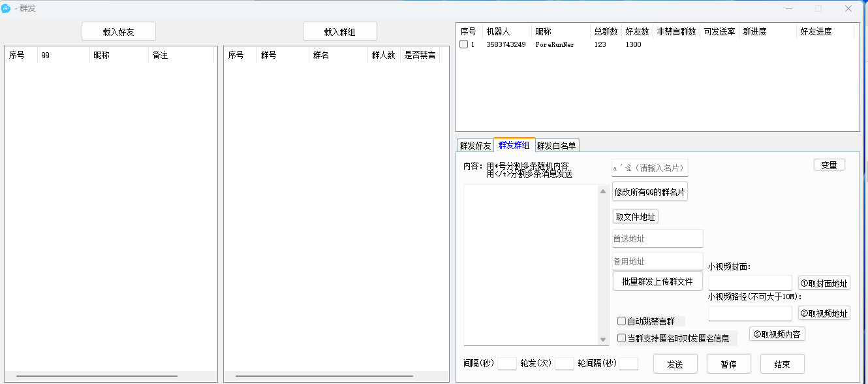
Task: Switch to the 群发好友 tab
Action: [475, 146]
